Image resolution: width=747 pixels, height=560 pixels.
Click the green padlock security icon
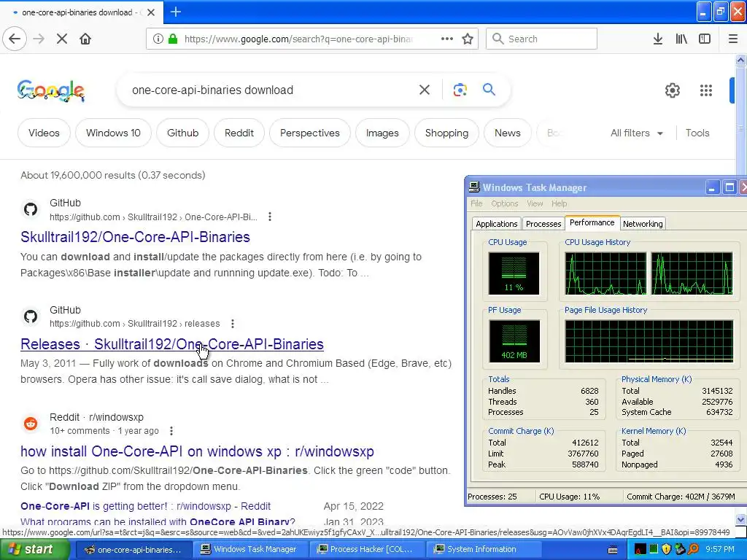click(173, 39)
